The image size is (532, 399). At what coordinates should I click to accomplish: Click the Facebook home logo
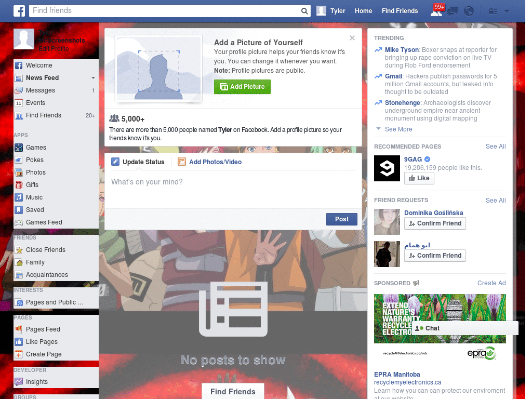pyautogui.click(x=19, y=10)
